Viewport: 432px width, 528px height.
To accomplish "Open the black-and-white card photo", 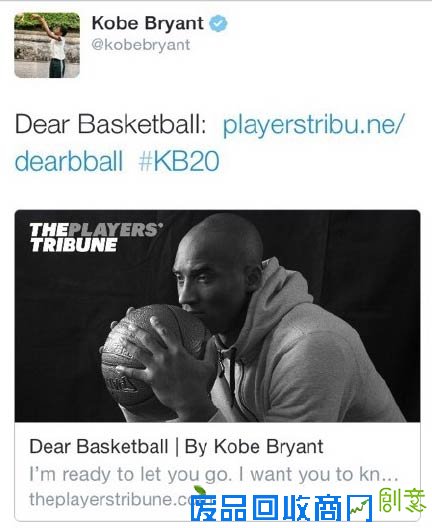I will (x=218, y=316).
